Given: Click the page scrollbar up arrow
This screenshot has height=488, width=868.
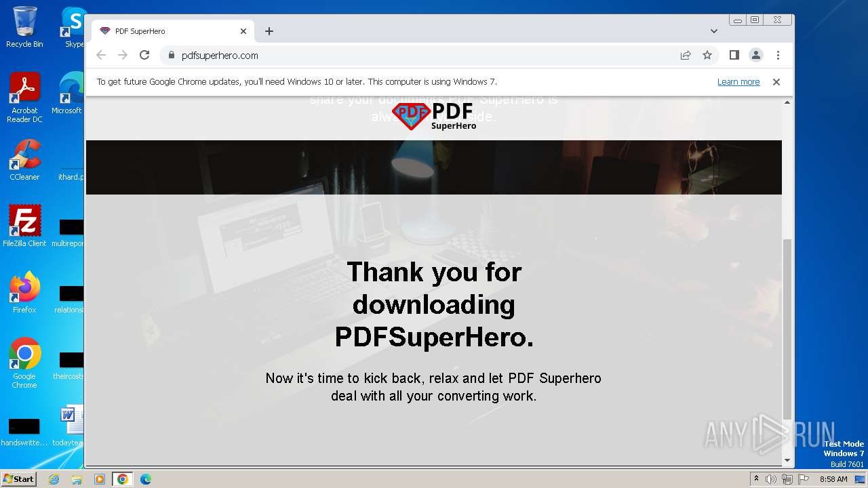Looking at the screenshot, I should pos(787,102).
